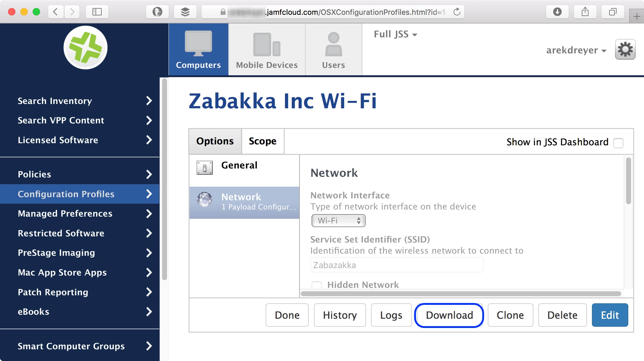Image resolution: width=644 pixels, height=361 pixels.
Task: Open the Computers section
Action: click(x=198, y=49)
